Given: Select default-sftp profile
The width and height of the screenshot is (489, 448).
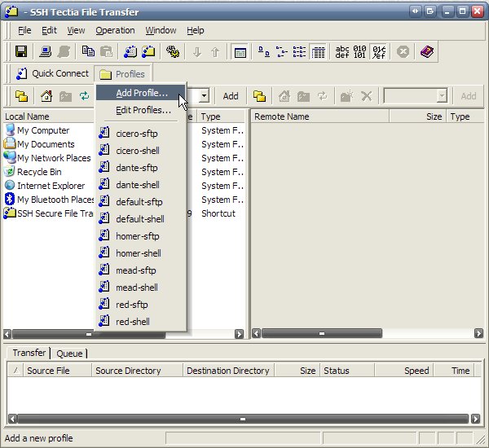Looking at the screenshot, I should [x=140, y=202].
